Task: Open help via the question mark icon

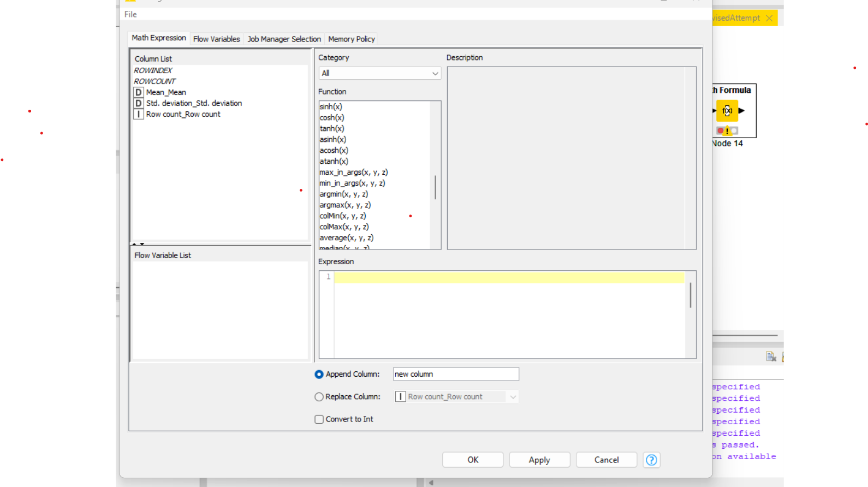Action: pyautogui.click(x=651, y=460)
